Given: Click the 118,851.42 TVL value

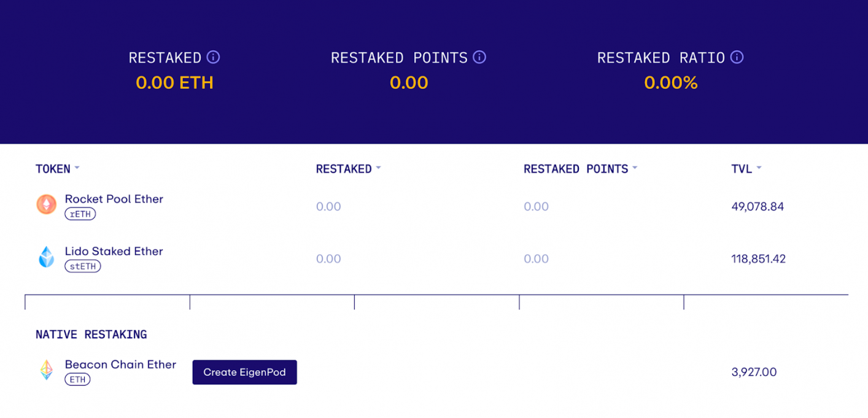Looking at the screenshot, I should pyautogui.click(x=758, y=258).
